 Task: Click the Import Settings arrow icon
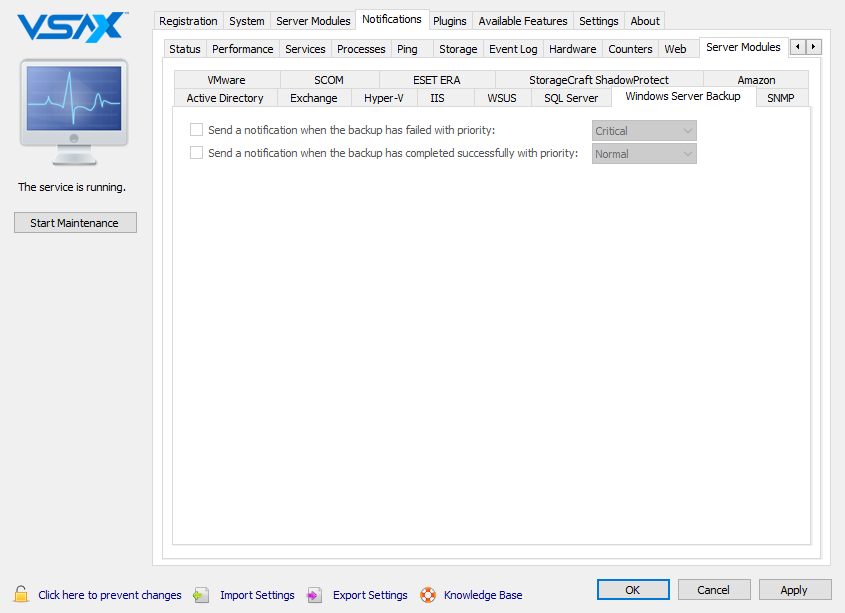point(201,595)
